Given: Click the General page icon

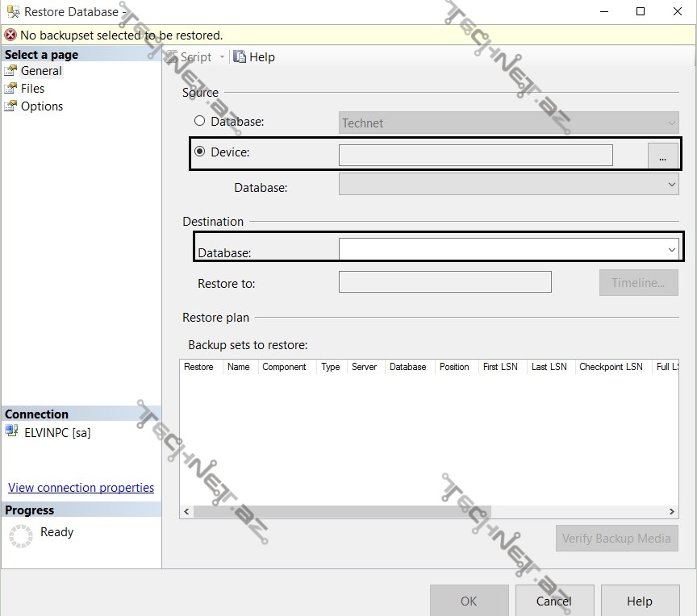Looking at the screenshot, I should 10,71.
